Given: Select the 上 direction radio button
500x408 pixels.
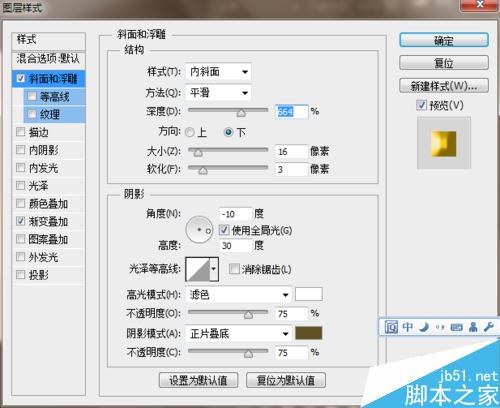Looking at the screenshot, I should click(x=190, y=132).
